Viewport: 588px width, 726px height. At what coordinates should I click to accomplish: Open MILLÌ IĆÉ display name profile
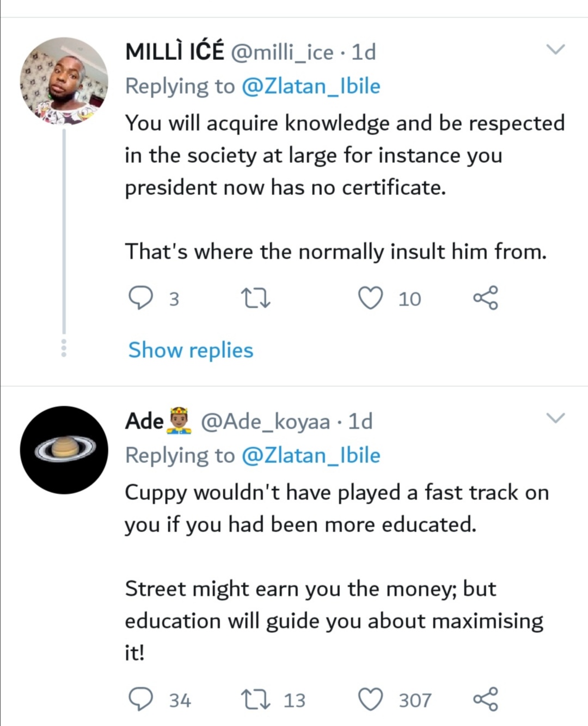[x=174, y=52]
